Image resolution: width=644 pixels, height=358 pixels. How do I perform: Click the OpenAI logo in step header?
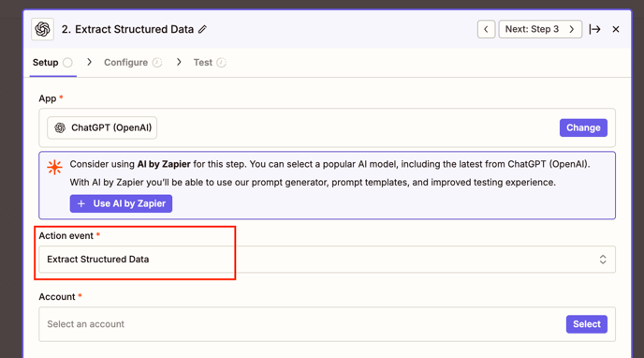coord(42,29)
